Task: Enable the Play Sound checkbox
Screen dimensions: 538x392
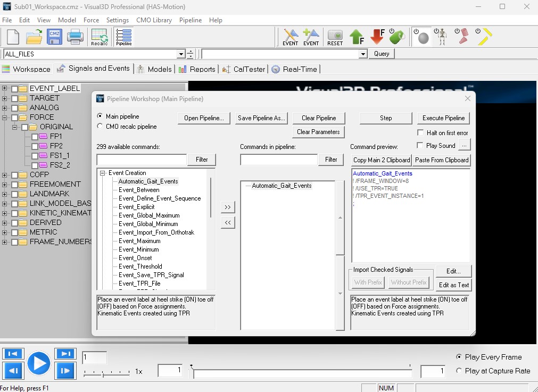Action: pos(420,145)
